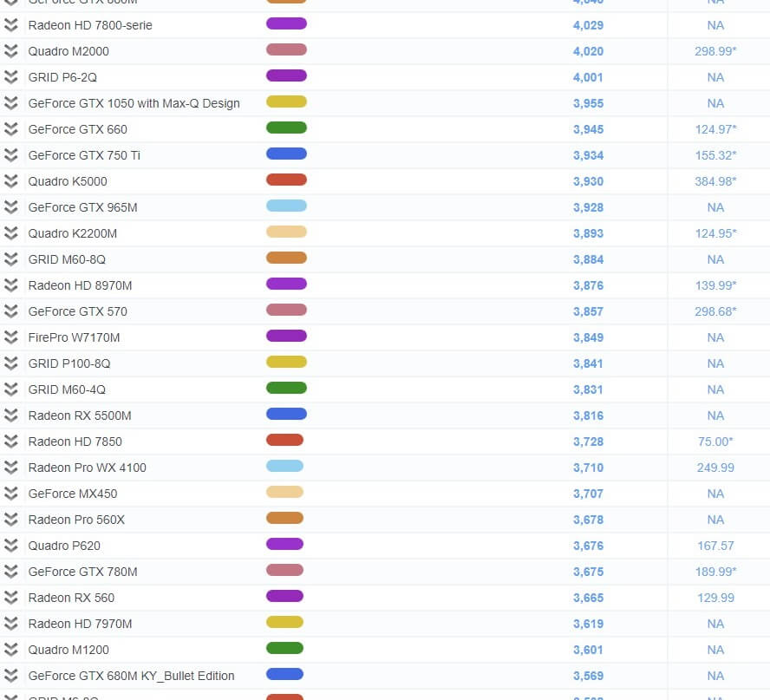The image size is (770, 700).
Task: Click score 3,601 for Quadro M1200
Action: coord(588,650)
